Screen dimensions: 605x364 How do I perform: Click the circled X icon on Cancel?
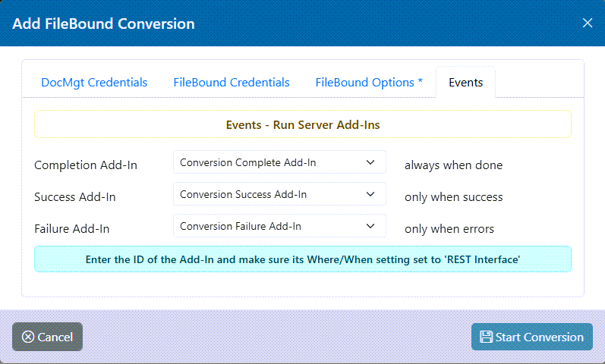coord(28,337)
